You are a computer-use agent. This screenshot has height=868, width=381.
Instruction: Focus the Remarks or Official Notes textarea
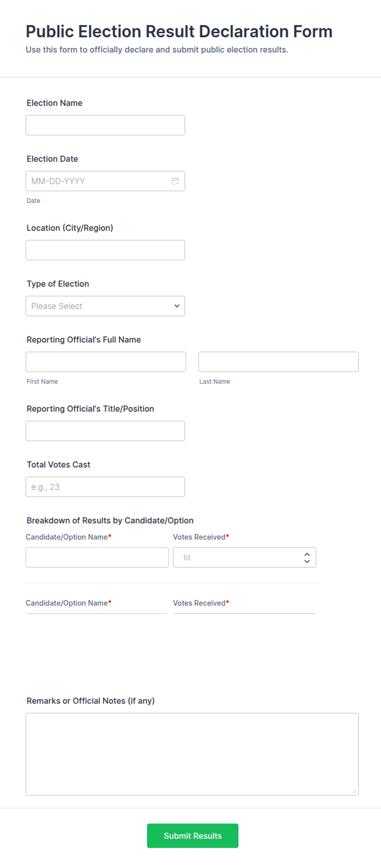tap(192, 754)
